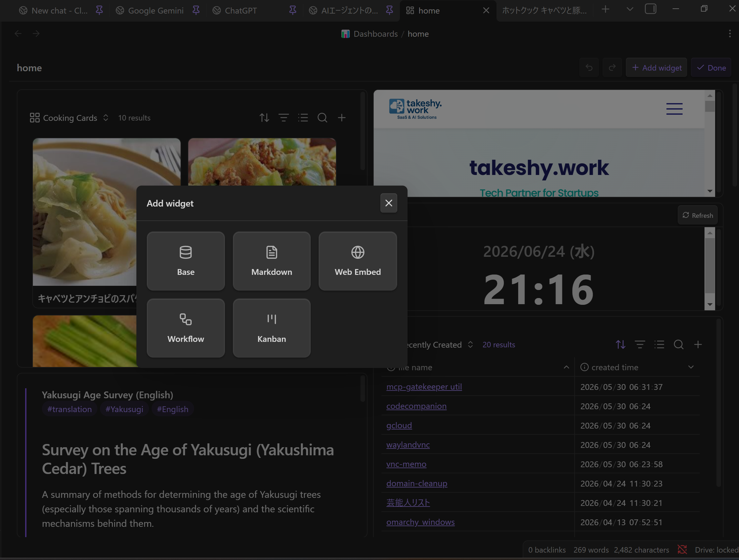Click the #English tag

coord(172,409)
